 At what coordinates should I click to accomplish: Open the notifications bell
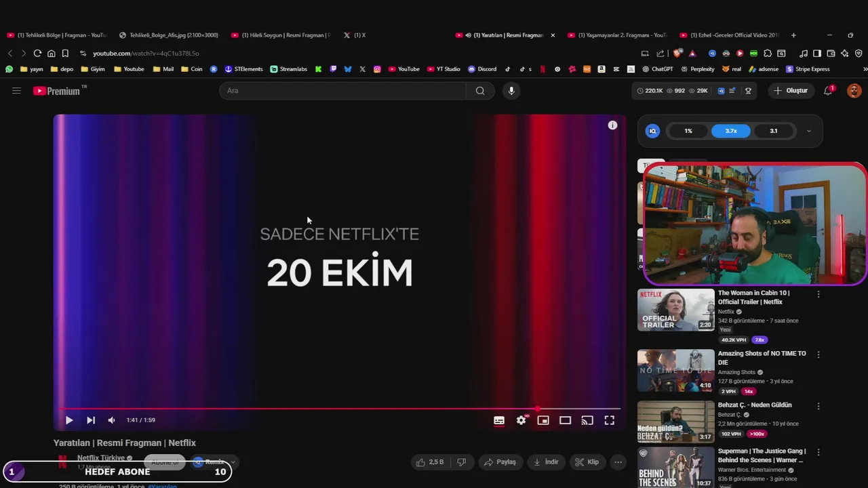pos(828,91)
